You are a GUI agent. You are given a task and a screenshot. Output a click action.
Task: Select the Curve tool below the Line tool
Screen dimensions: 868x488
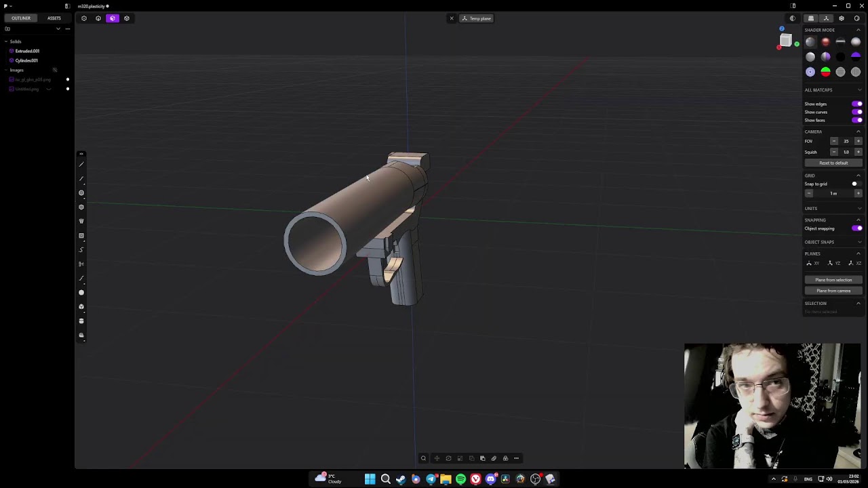81,179
